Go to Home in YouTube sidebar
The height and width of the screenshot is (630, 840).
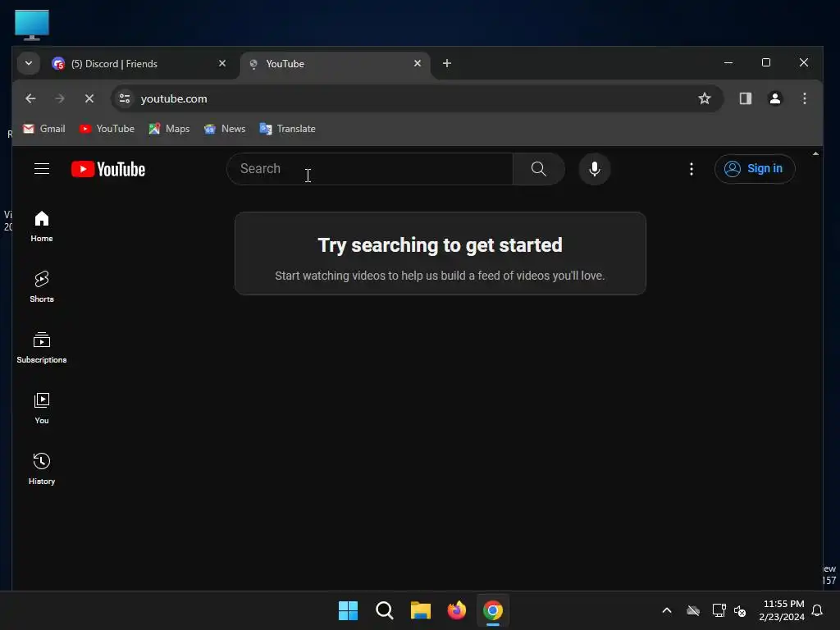pyautogui.click(x=42, y=226)
